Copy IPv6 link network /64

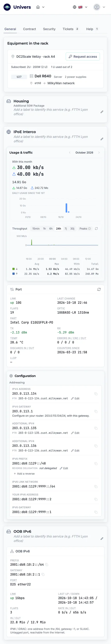tap(96, 487)
